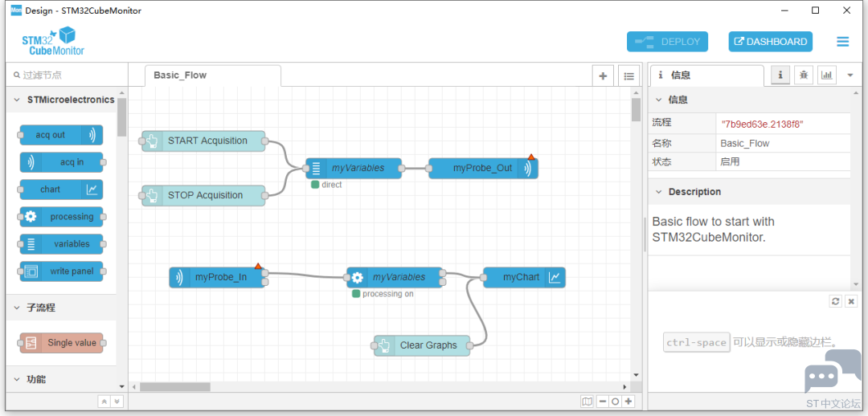Zoom in the canvas
Viewport: 868px width, 416px height.
pyautogui.click(x=628, y=402)
